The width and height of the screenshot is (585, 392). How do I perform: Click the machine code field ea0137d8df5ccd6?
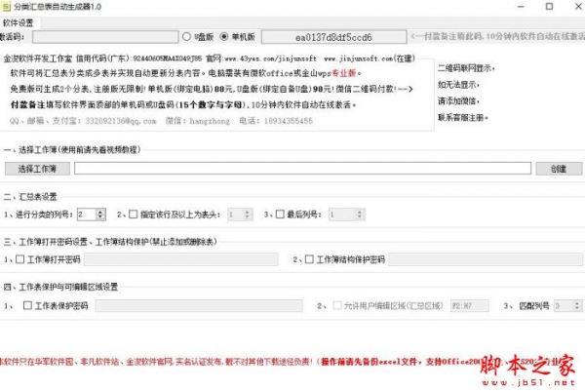(333, 37)
